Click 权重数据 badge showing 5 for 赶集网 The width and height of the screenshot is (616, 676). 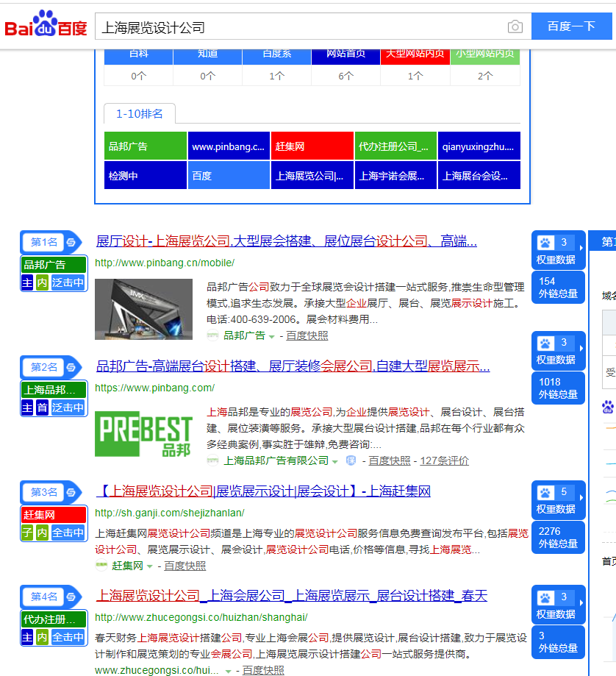[x=558, y=499]
